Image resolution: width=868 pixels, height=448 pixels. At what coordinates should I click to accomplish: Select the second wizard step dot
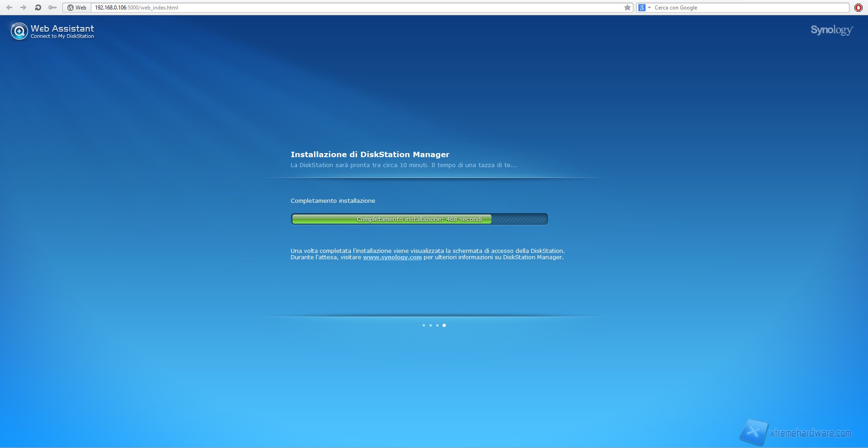point(430,325)
